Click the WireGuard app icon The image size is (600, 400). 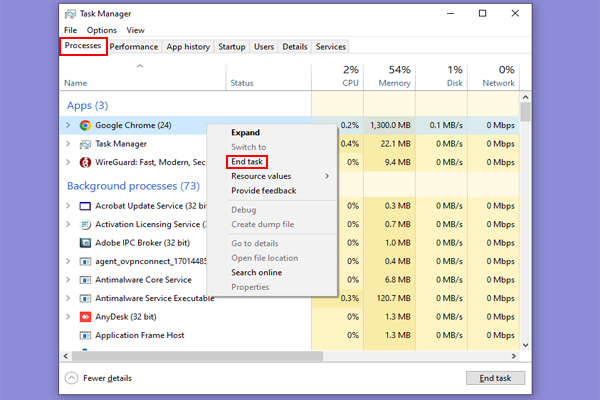coord(85,162)
